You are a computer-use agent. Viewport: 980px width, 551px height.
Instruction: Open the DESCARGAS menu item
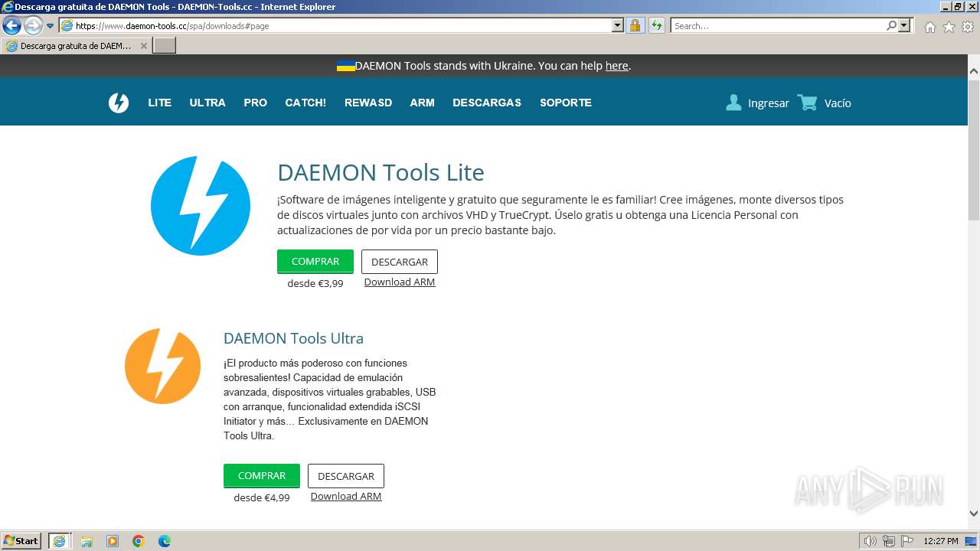[487, 103]
